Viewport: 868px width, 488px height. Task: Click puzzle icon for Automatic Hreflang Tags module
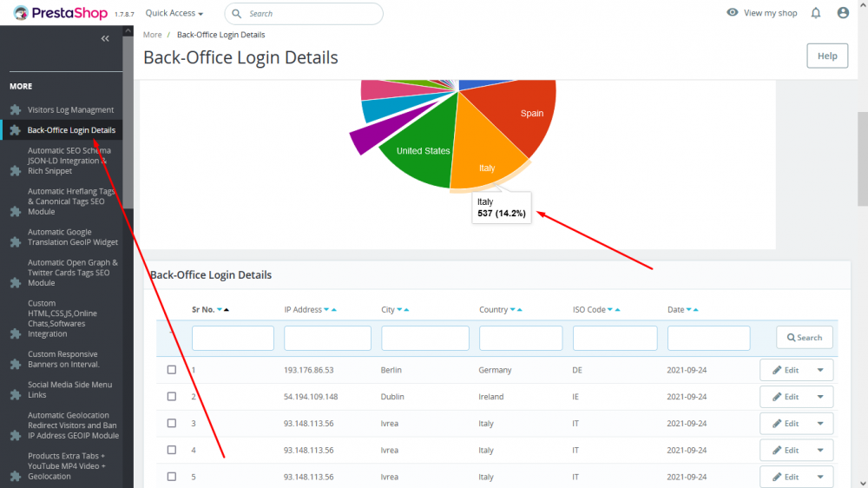coord(16,212)
